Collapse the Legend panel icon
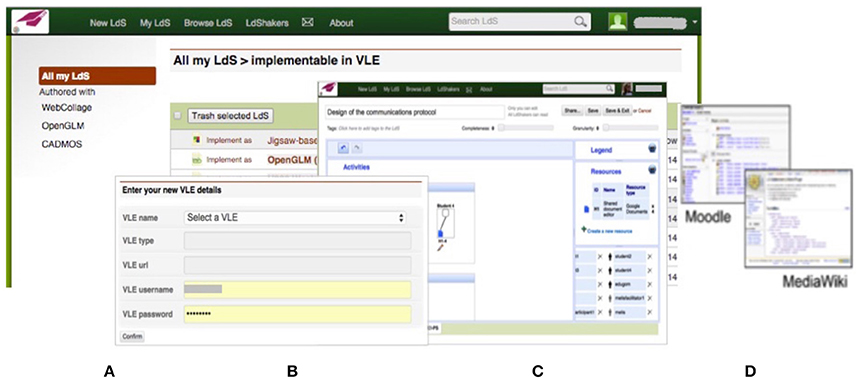The height and width of the screenshot is (380, 859). 651,149
